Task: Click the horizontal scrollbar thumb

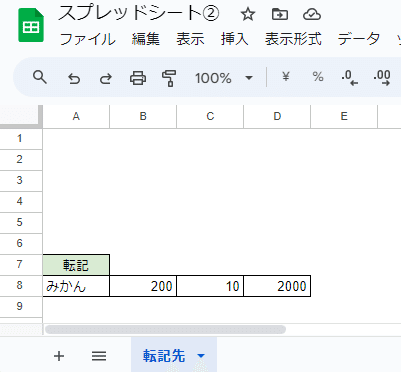Action: pos(165,330)
